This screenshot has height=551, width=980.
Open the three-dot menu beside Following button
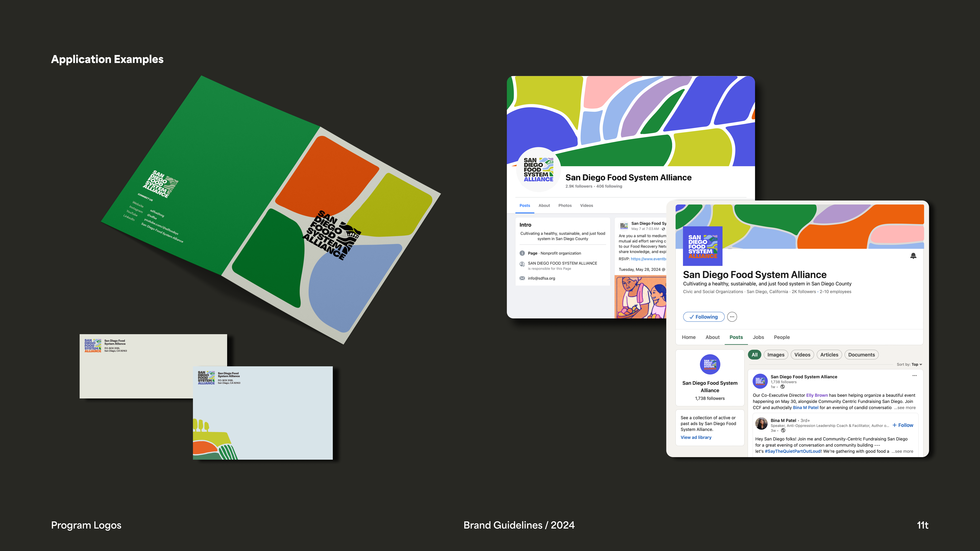click(x=732, y=317)
